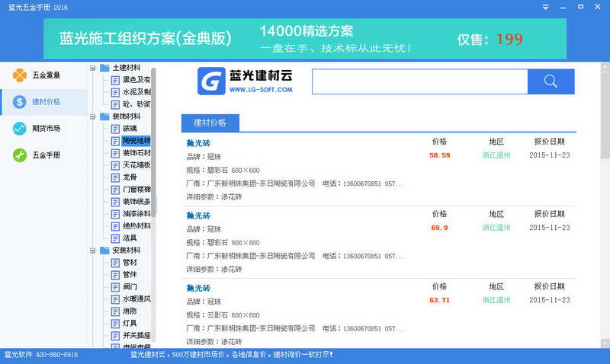This screenshot has width=610, height=364.
Task: Collapse the 土建材料 tree folder
Action: [94, 68]
